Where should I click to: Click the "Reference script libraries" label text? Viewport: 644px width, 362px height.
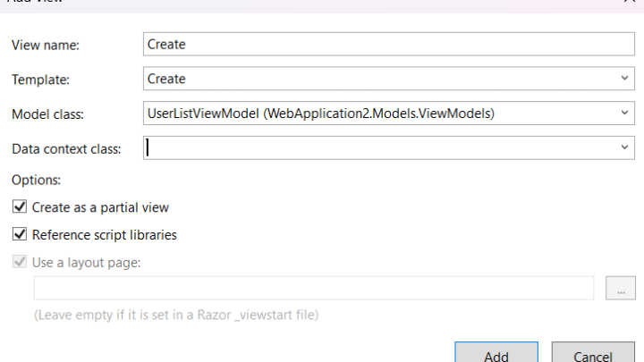pos(105,235)
